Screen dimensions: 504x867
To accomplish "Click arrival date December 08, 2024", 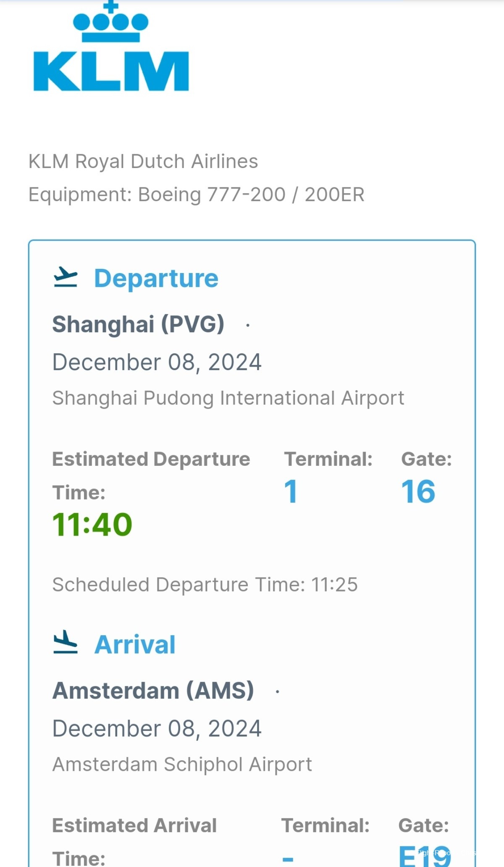I will 157,728.
